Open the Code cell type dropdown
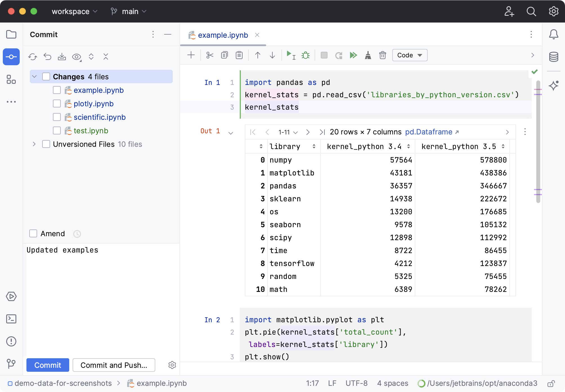Image resolution: width=565 pixels, height=392 pixels. [410, 55]
